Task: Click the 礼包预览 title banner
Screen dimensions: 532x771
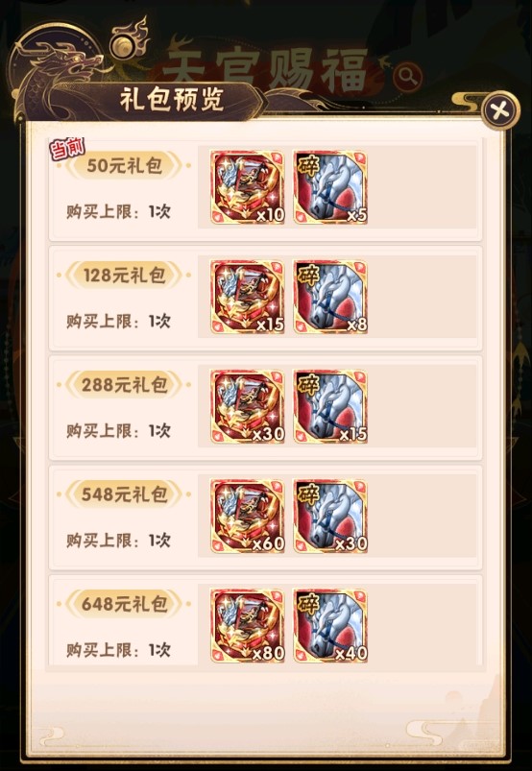Action: tap(172, 100)
